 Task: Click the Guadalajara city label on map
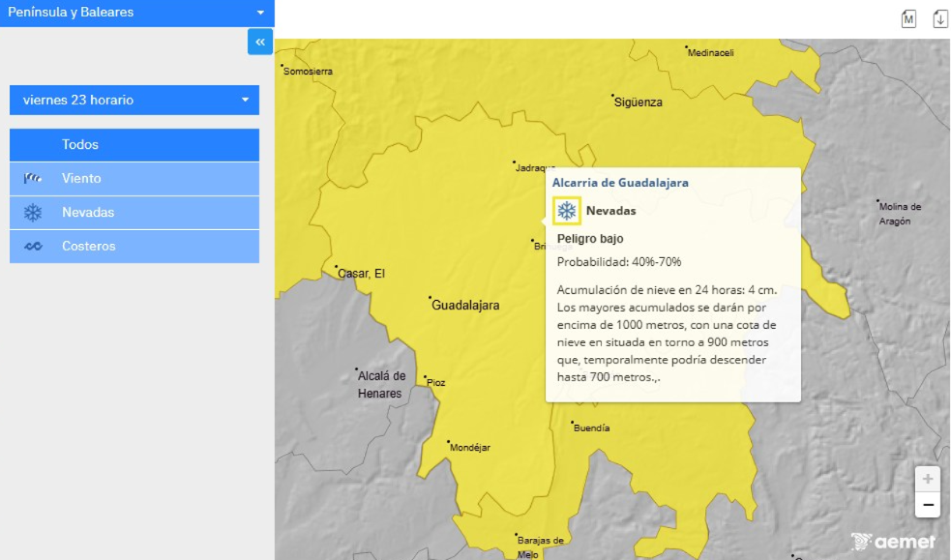465,305
